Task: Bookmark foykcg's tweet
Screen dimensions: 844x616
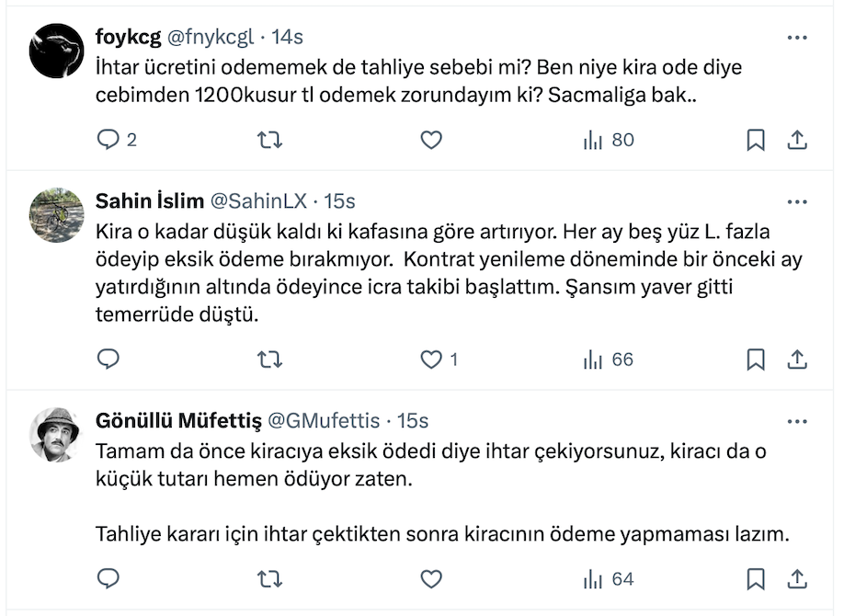Action: point(756,140)
